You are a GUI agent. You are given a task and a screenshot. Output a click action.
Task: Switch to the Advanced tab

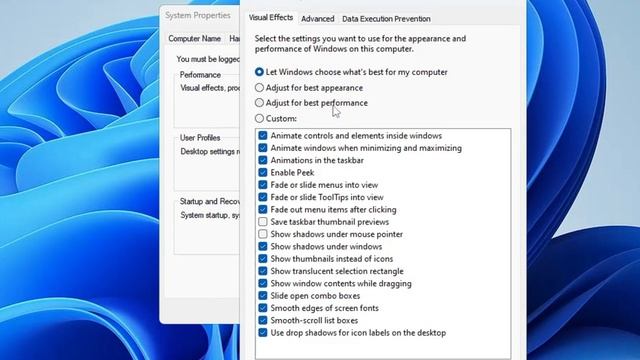coord(318,19)
